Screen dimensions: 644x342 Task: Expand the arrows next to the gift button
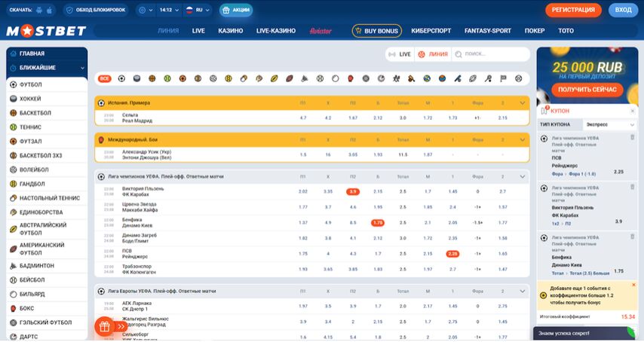point(121,326)
